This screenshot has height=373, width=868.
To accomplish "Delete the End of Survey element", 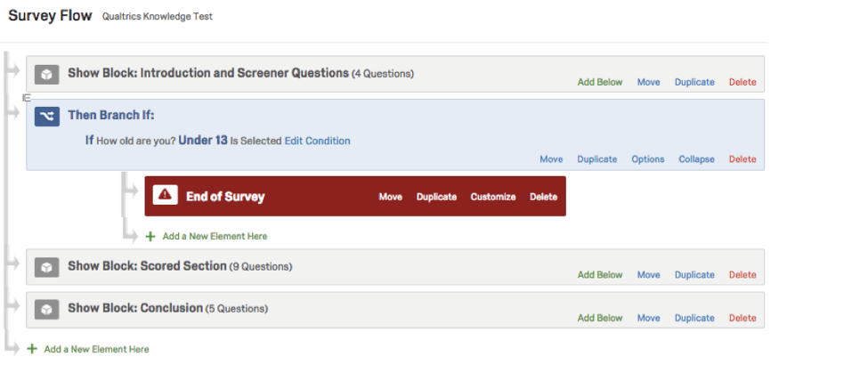I will [x=543, y=197].
